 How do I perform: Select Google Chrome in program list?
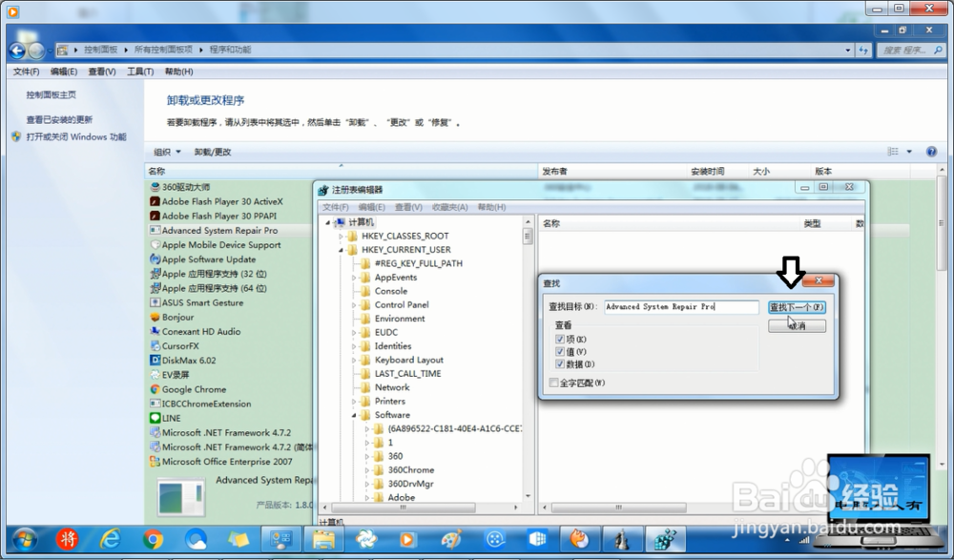[194, 389]
